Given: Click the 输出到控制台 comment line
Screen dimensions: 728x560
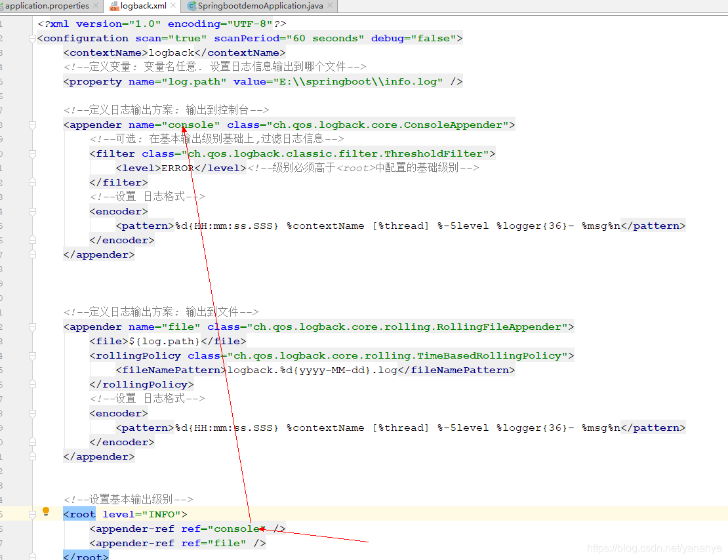Looking at the screenshot, I should tap(166, 110).
